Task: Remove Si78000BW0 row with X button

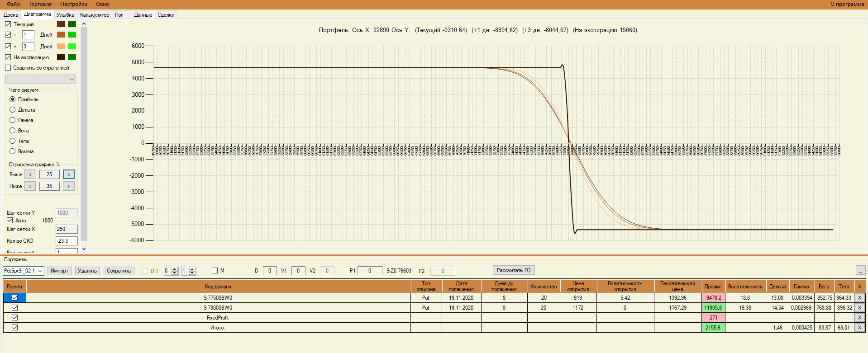Action: tap(859, 308)
